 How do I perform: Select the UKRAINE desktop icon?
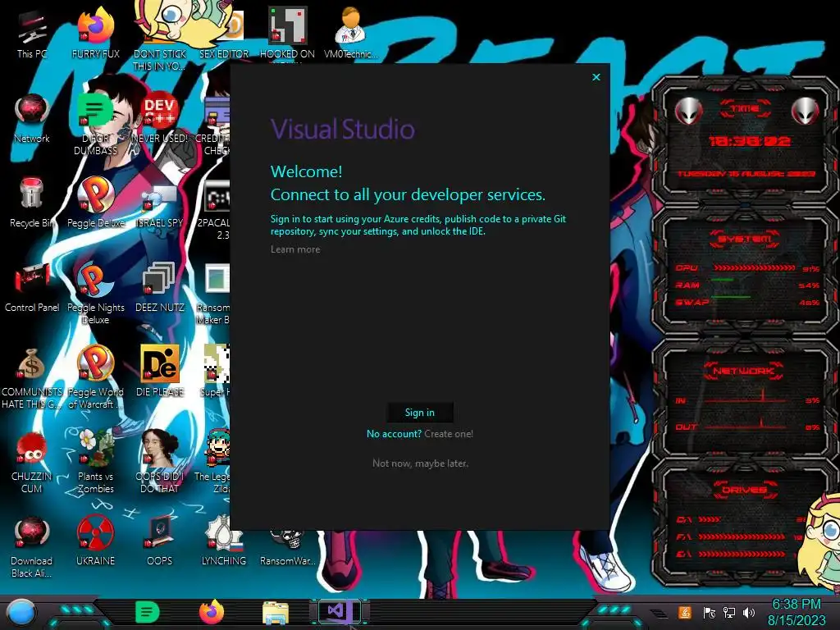coord(95,541)
